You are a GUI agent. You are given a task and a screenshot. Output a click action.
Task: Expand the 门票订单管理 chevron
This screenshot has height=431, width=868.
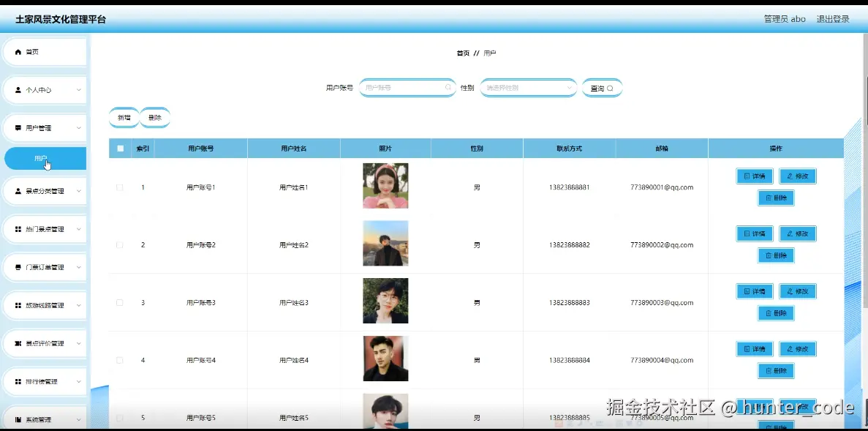[78, 268]
